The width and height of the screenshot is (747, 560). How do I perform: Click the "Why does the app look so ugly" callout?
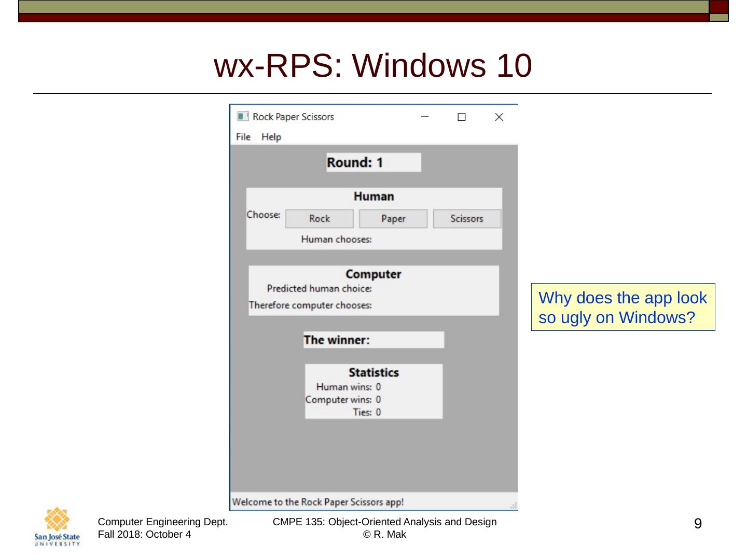pyautogui.click(x=622, y=307)
